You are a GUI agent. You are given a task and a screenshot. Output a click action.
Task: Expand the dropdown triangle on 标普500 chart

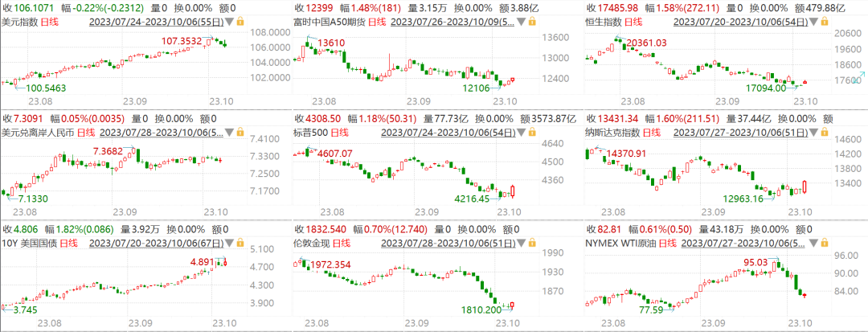point(522,133)
